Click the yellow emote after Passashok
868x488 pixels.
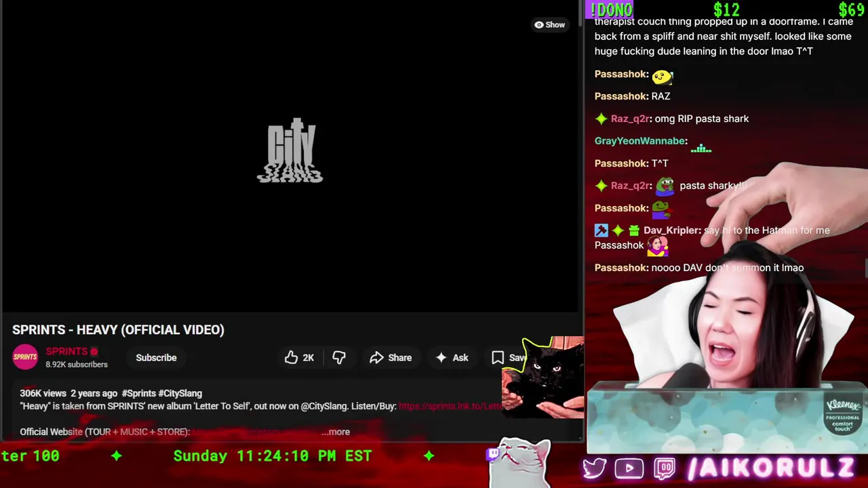[x=663, y=76]
